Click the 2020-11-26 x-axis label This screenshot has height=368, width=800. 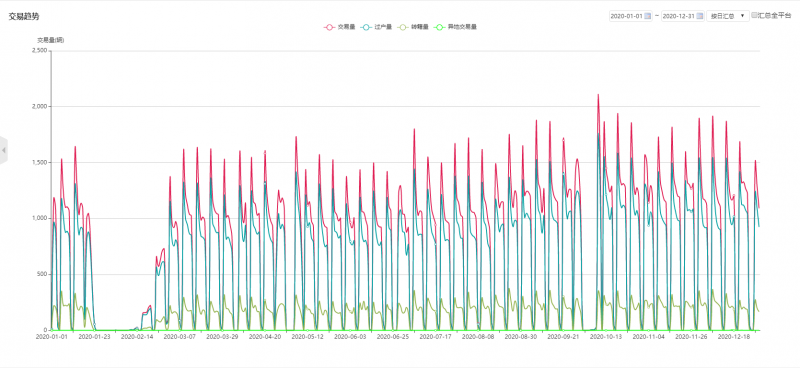pos(691,337)
